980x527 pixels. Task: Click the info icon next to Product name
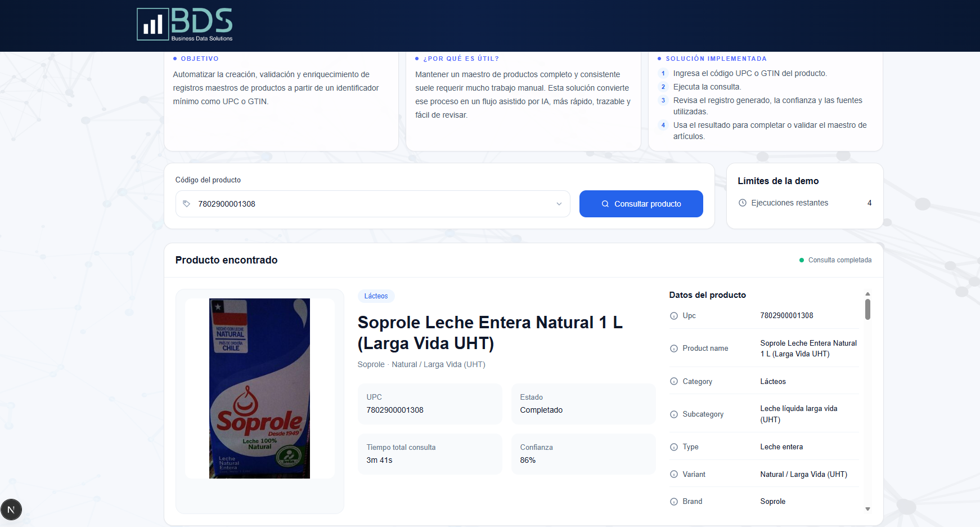tap(674, 349)
